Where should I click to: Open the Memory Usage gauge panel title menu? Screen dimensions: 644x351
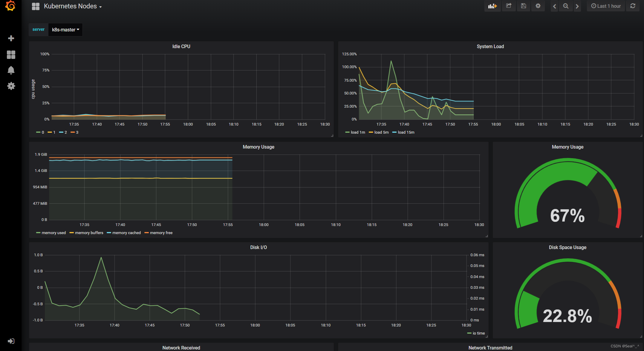567,147
